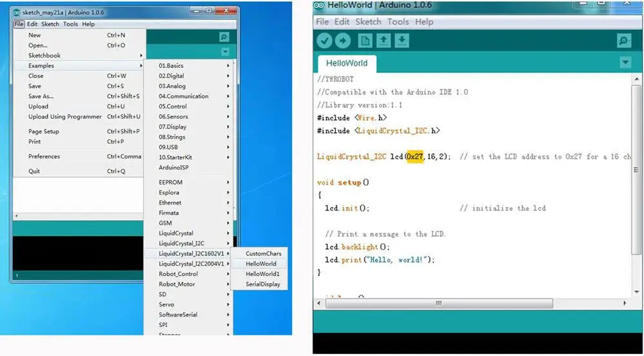Open tab dropdown arrow in HelloWorld window
644x356 pixels.
pyautogui.click(x=625, y=63)
